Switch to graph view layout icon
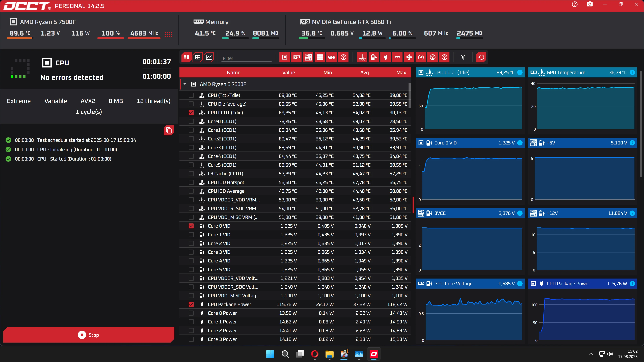644x362 pixels. [209, 57]
